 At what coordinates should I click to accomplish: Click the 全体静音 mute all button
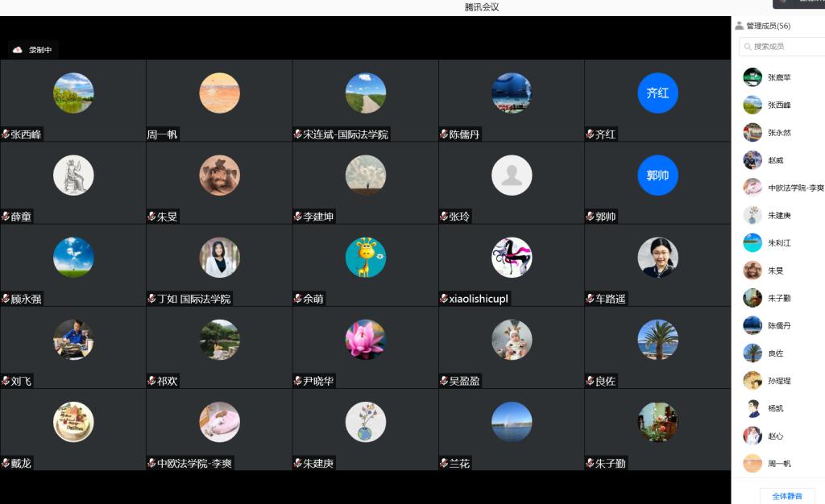(x=786, y=496)
